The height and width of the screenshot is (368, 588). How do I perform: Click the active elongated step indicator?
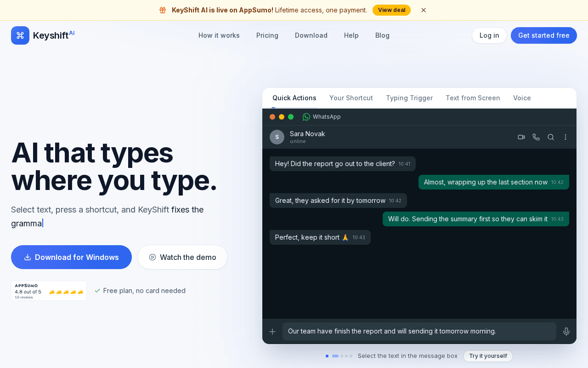coord(335,356)
